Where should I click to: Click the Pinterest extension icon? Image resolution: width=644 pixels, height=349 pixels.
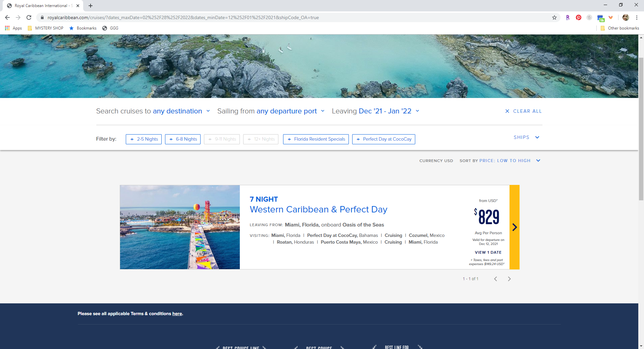578,17
